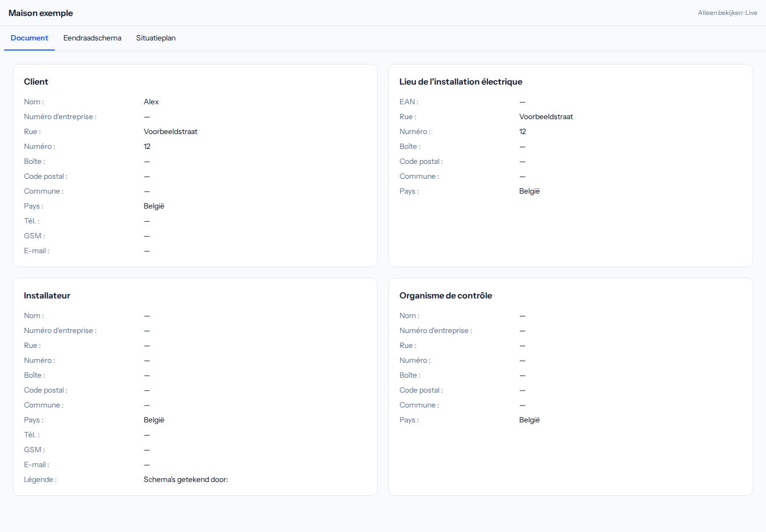
Task: Click the Boîte label in Client card
Action: (x=34, y=161)
